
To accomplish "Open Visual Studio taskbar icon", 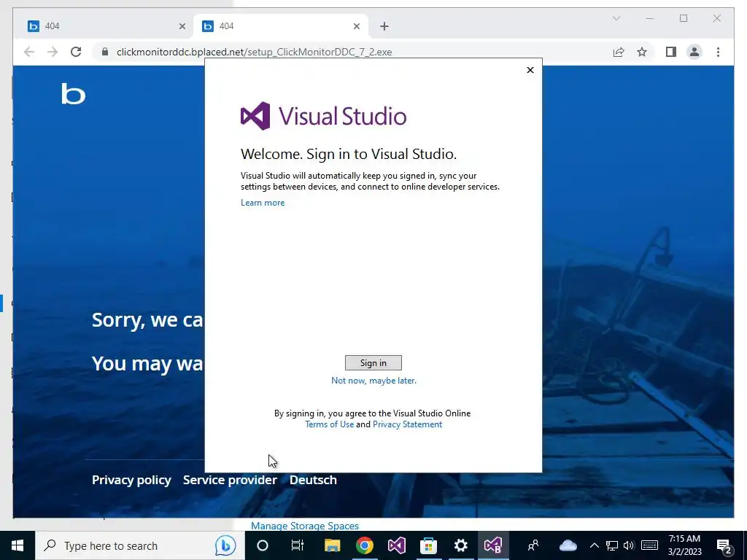I will point(396,545).
